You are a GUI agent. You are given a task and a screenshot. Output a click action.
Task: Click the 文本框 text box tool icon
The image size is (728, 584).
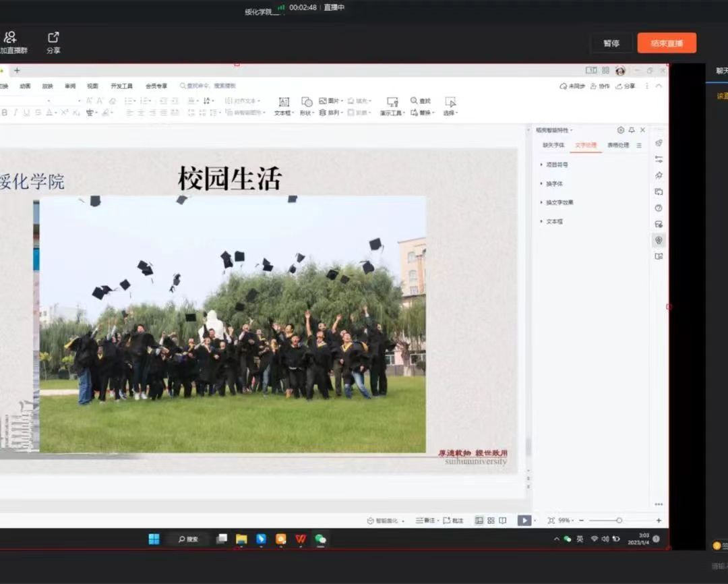click(x=284, y=102)
